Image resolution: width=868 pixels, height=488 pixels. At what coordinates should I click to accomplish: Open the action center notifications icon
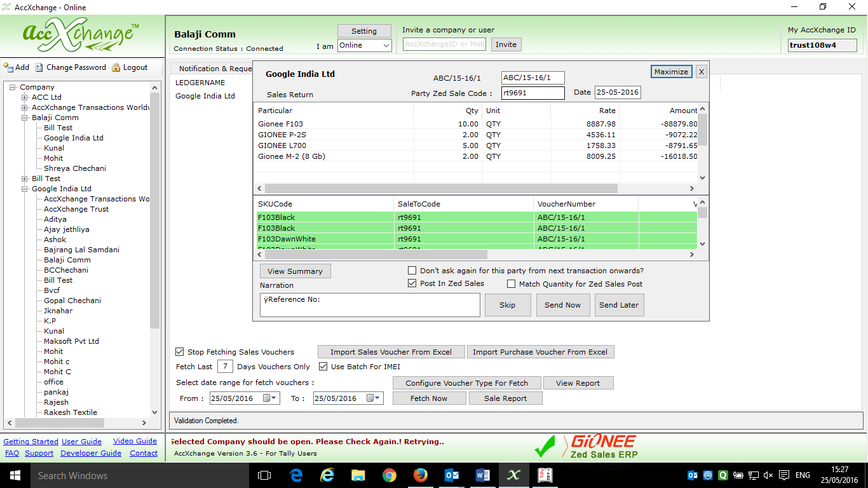(x=784, y=475)
